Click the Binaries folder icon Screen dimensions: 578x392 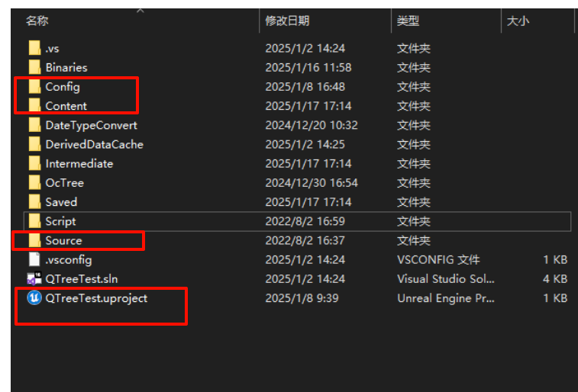pyautogui.click(x=34, y=68)
